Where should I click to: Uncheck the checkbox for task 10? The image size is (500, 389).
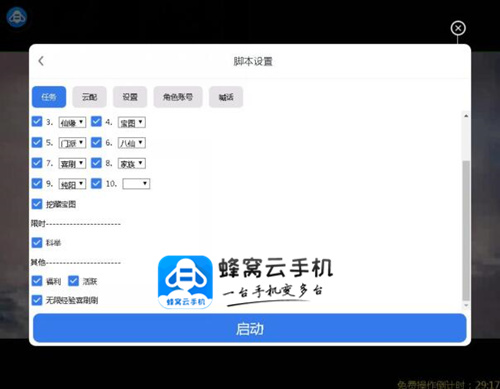pyautogui.click(x=96, y=183)
